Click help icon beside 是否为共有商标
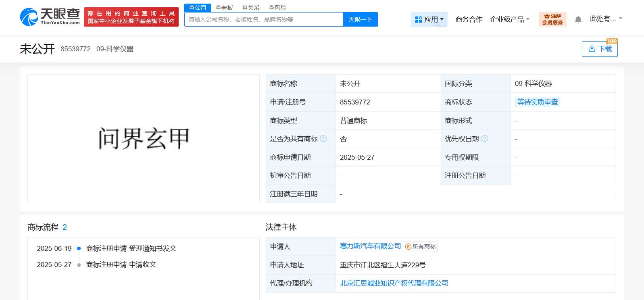The height and width of the screenshot is (300, 644). tap(323, 139)
